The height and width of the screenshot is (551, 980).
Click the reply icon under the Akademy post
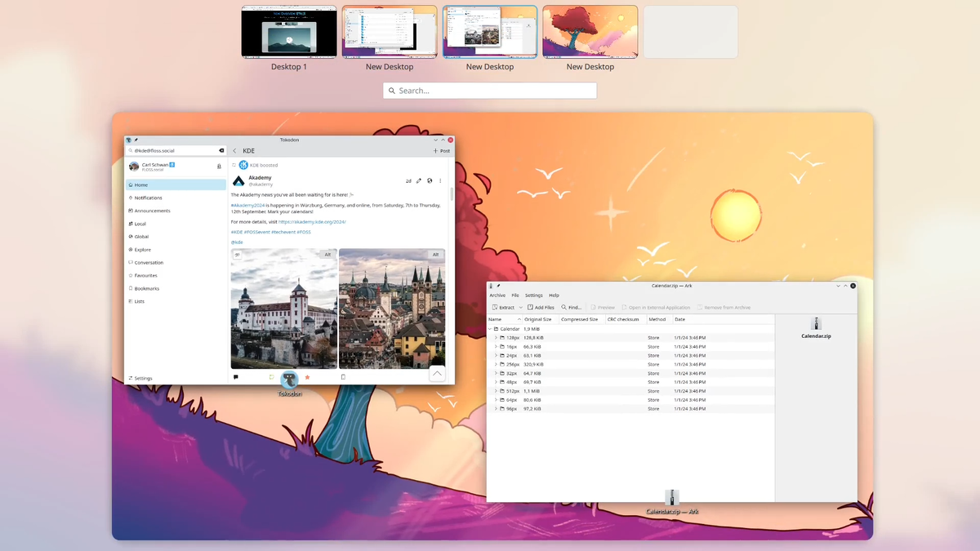coord(236,377)
